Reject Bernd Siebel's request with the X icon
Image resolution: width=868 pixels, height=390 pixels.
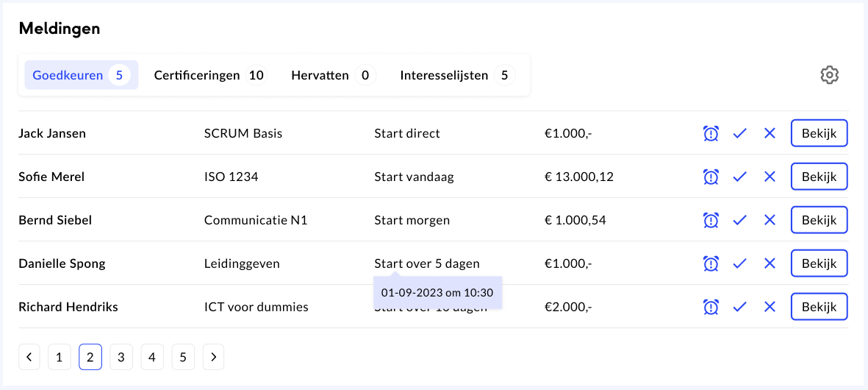pos(770,220)
